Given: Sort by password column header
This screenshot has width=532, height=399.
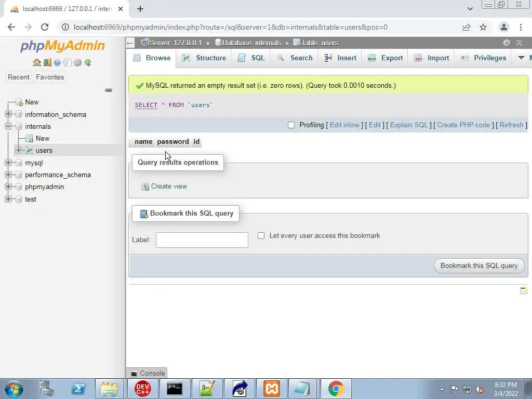Looking at the screenshot, I should [172, 141].
